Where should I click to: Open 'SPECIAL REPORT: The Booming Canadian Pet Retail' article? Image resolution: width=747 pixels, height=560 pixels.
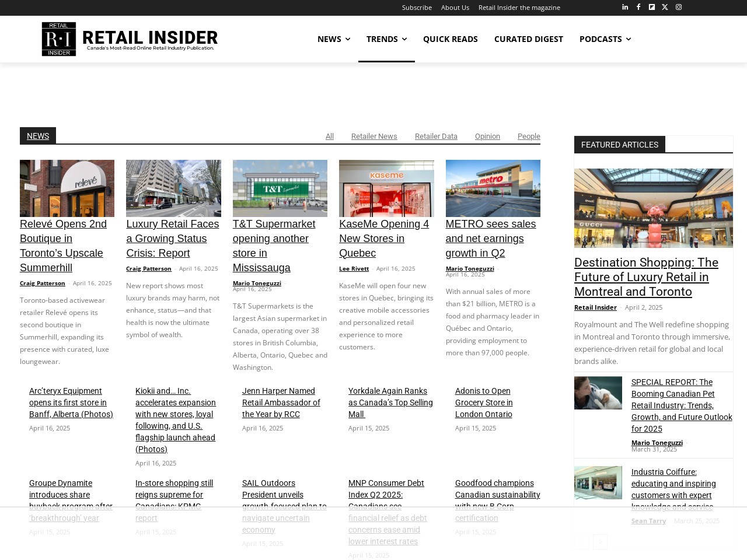tap(682, 405)
